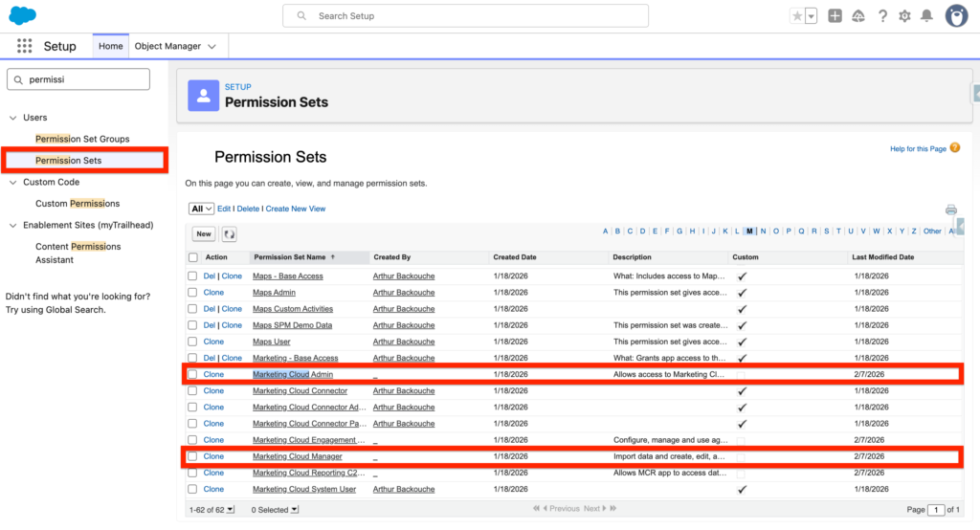Check the Marketing Cloud Admin row checkbox
Screen dimensions: 980x530
(x=193, y=375)
